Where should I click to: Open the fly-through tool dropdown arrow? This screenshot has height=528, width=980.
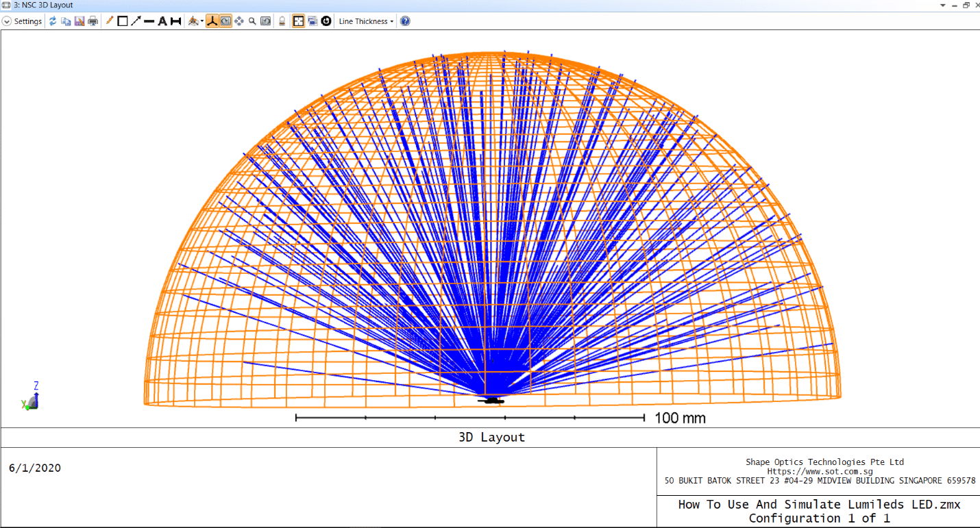click(201, 21)
